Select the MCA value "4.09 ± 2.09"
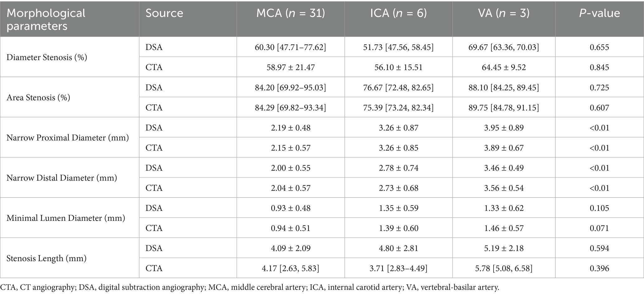The width and height of the screenshot is (644, 294). tap(291, 248)
